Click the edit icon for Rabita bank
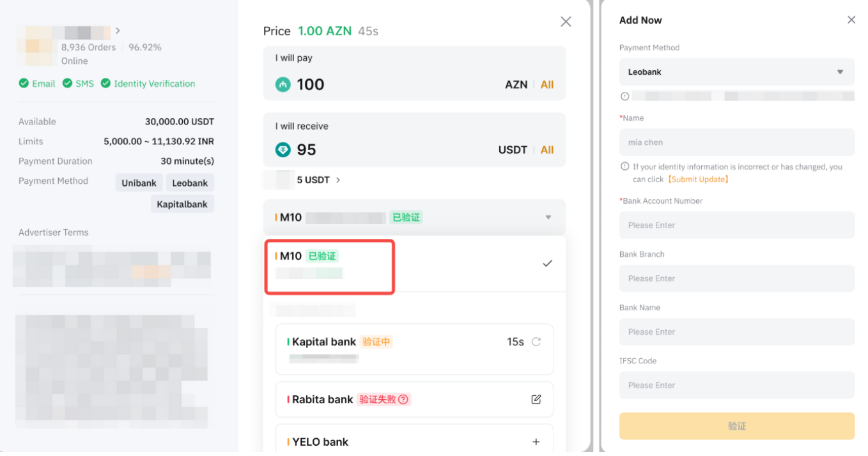This screenshot has height=456, width=868. (536, 399)
